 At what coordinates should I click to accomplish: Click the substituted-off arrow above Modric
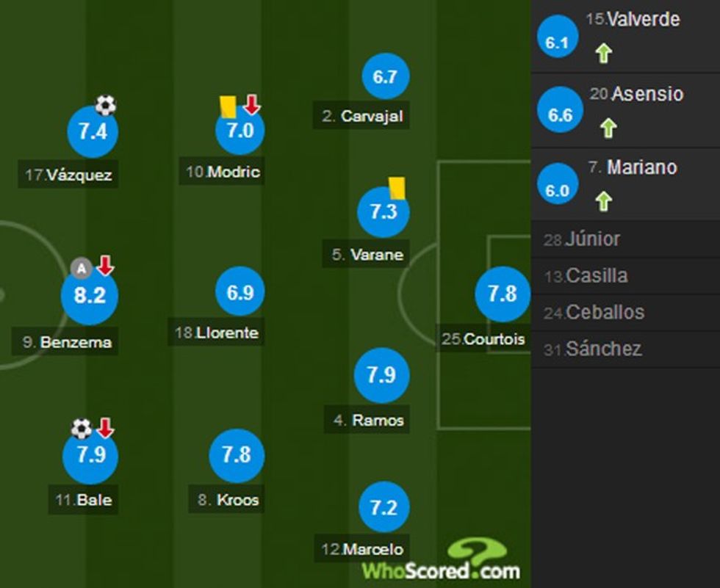(x=252, y=105)
